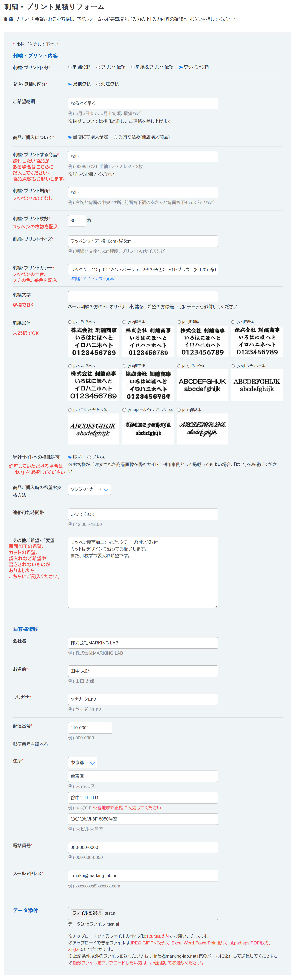Choose 発注依頼 for order type
Screen dimensions: 295x980
(98, 84)
